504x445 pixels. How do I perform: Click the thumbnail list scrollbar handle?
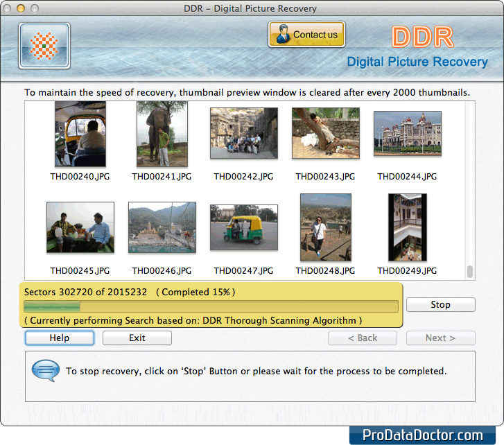pos(469,272)
